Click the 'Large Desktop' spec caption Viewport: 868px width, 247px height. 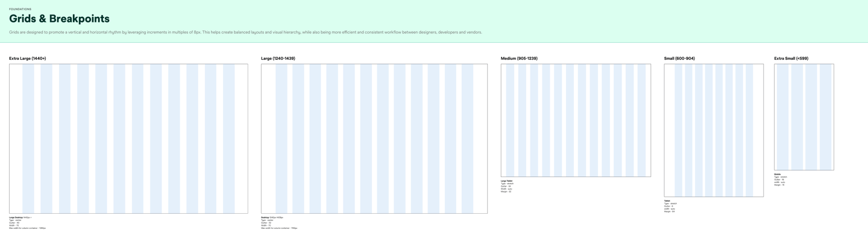pyautogui.click(x=27, y=223)
